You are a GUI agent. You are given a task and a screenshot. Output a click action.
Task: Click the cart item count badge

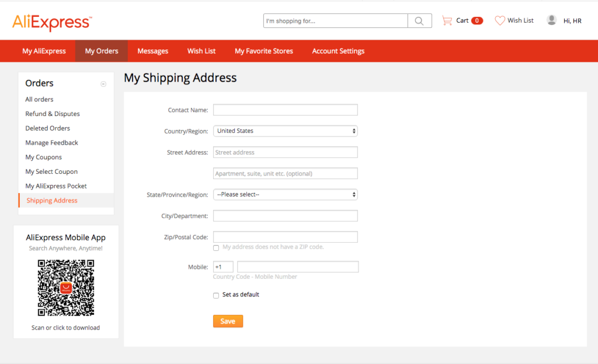coord(477,20)
